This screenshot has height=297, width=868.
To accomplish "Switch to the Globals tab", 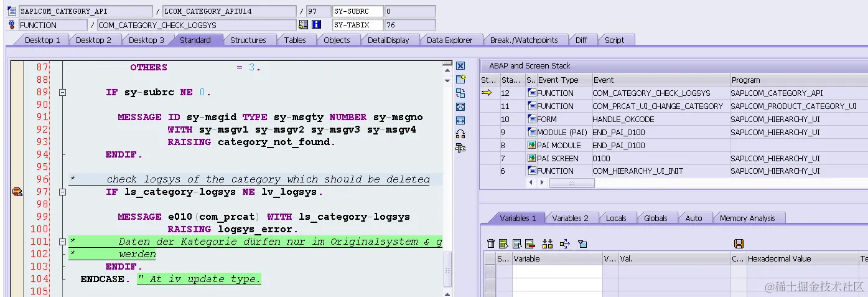I will point(656,218).
